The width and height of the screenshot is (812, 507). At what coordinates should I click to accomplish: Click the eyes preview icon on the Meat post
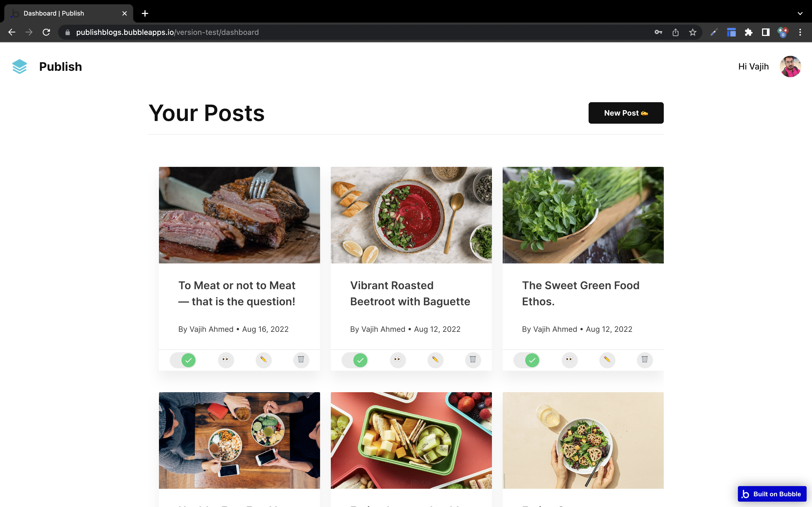[x=226, y=360]
